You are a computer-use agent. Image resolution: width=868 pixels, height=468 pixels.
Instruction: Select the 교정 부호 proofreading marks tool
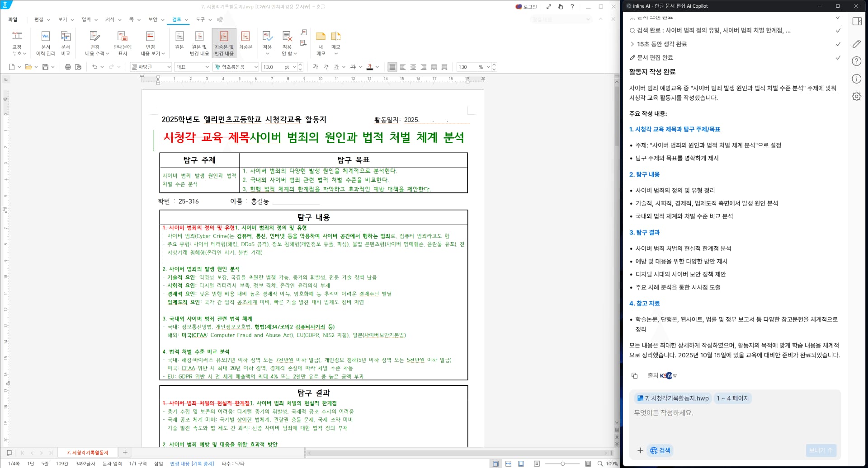pyautogui.click(x=17, y=42)
